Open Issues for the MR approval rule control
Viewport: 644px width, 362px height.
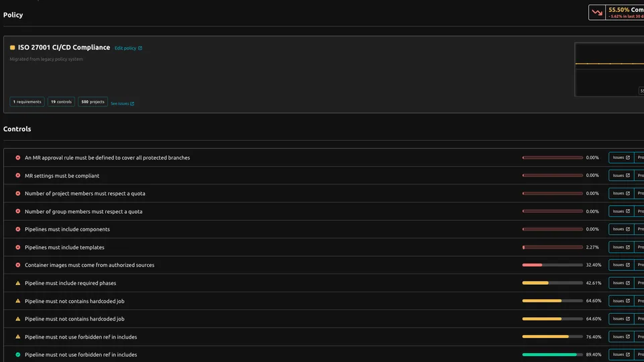click(x=621, y=158)
